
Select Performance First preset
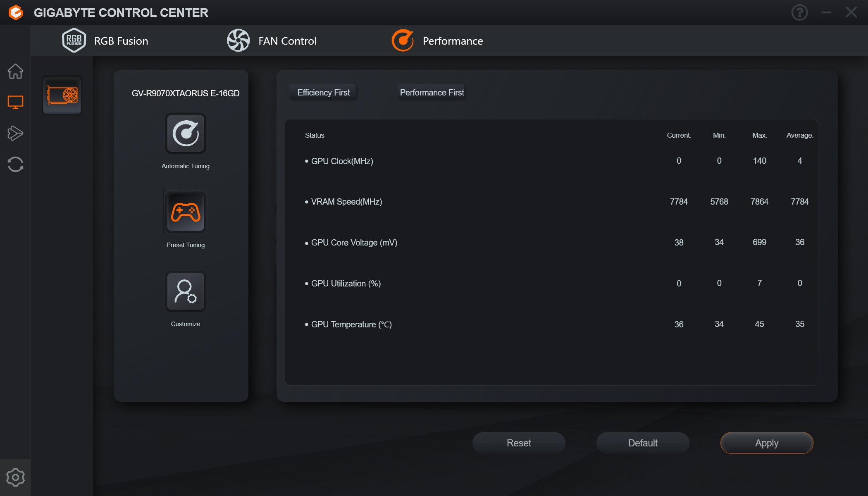click(x=432, y=93)
